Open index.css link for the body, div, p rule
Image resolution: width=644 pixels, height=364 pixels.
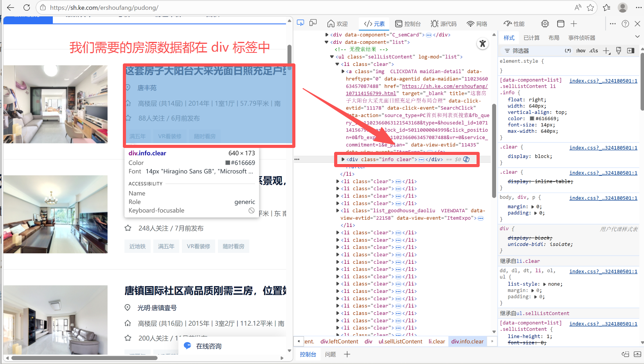pyautogui.click(x=603, y=198)
